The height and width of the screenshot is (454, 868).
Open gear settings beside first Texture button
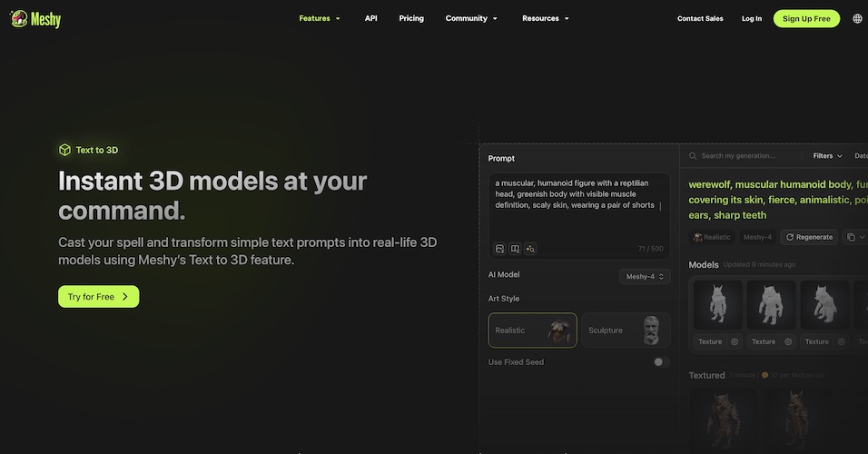click(735, 341)
